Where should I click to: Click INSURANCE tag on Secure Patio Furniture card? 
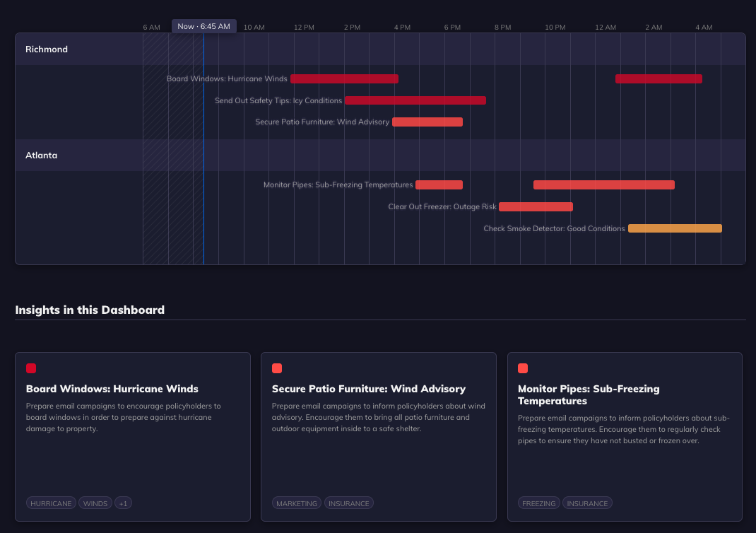[348, 503]
